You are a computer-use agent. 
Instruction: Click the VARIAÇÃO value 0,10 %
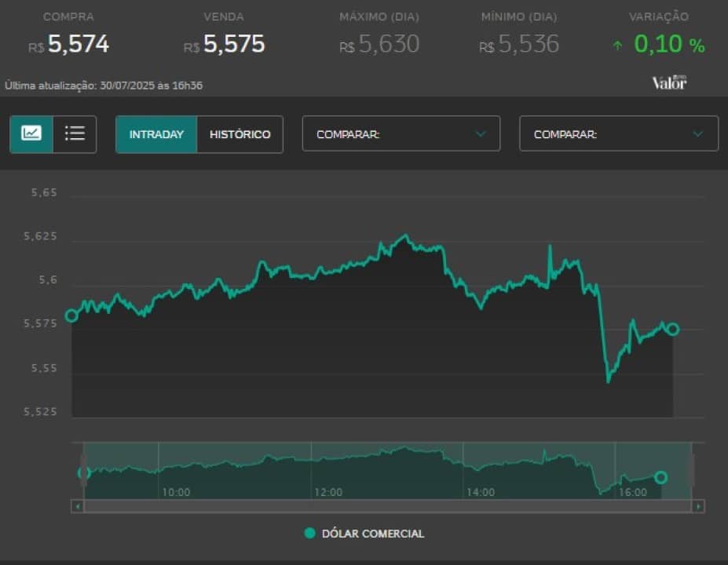click(x=670, y=45)
